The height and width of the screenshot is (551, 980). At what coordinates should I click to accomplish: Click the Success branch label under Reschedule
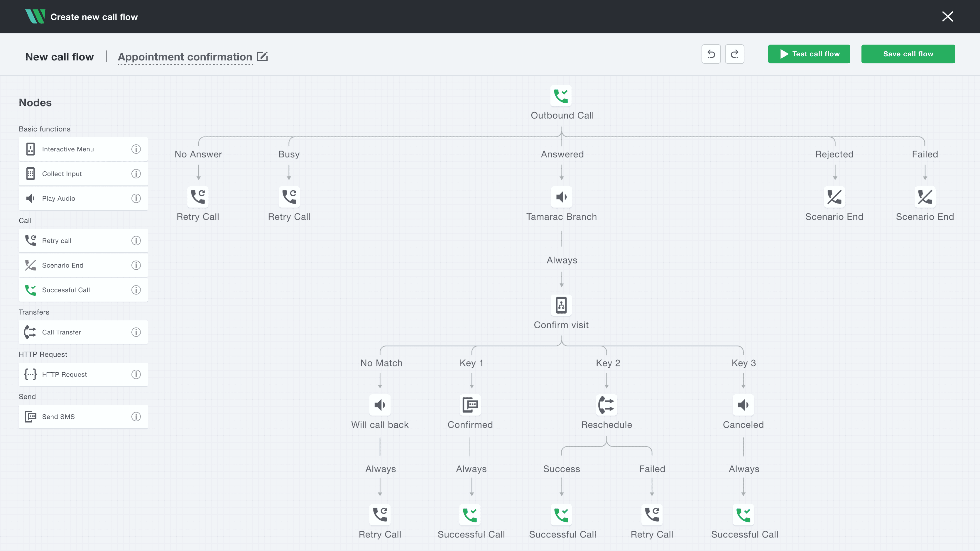[562, 469]
